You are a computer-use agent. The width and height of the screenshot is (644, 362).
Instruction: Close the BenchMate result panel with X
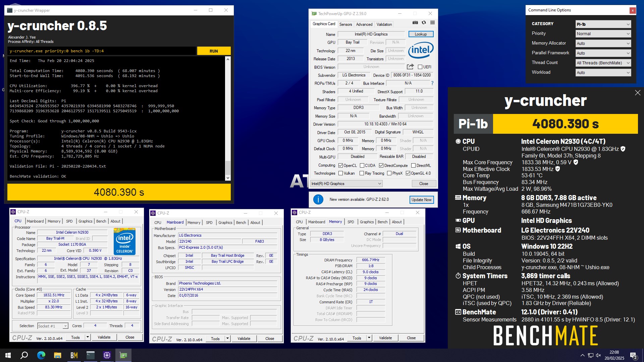[x=638, y=93]
